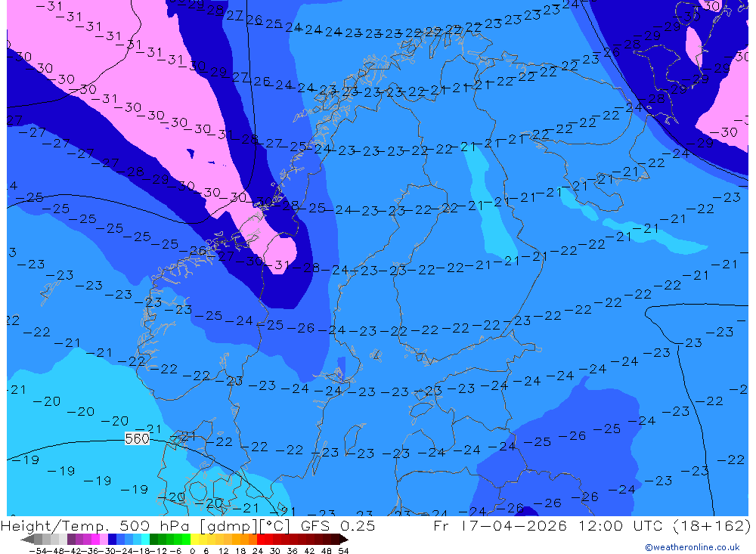Open the weatheronline.co.uk copyright link
756x554 pixels.
(692, 547)
